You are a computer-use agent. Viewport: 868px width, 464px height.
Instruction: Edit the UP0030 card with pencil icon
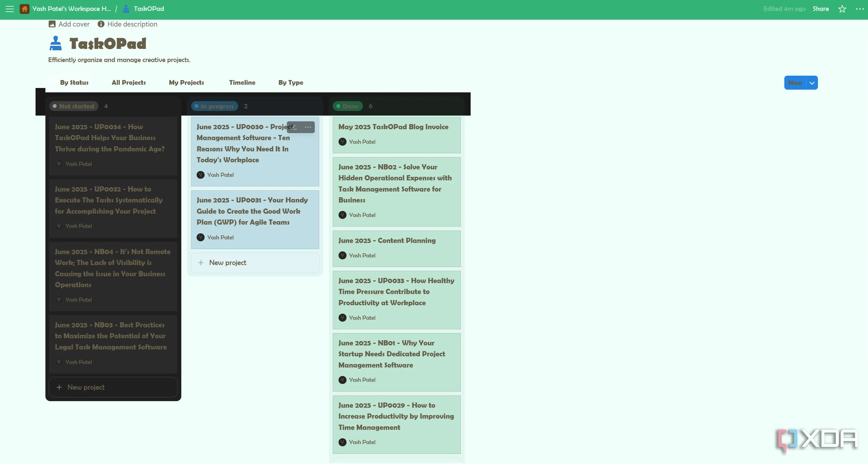coord(293,127)
